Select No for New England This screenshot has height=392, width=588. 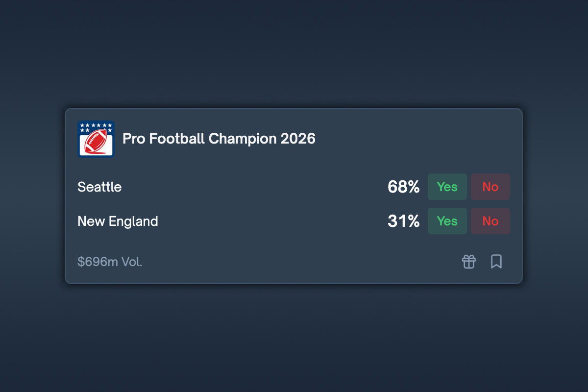point(490,221)
